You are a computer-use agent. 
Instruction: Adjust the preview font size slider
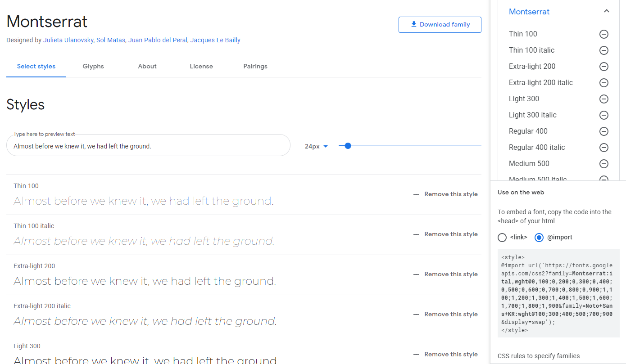[347, 146]
